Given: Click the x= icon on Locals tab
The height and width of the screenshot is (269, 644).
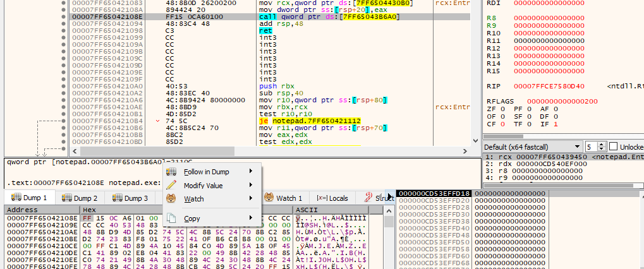Looking at the screenshot, I should (x=322, y=198).
